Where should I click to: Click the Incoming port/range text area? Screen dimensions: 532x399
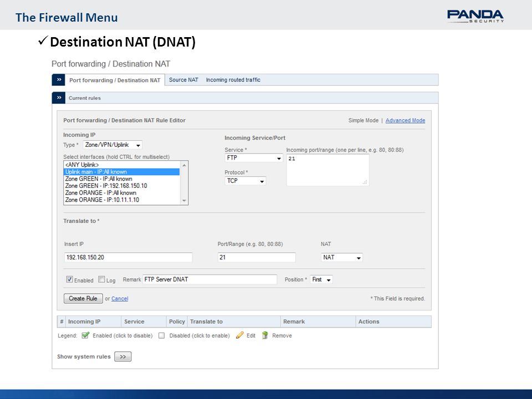[x=328, y=170]
